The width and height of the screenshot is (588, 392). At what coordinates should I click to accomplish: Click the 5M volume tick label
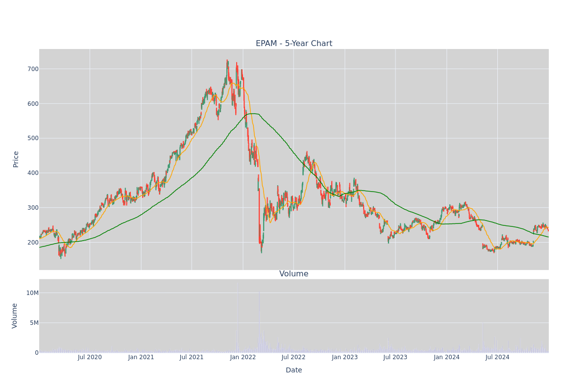pos(34,323)
